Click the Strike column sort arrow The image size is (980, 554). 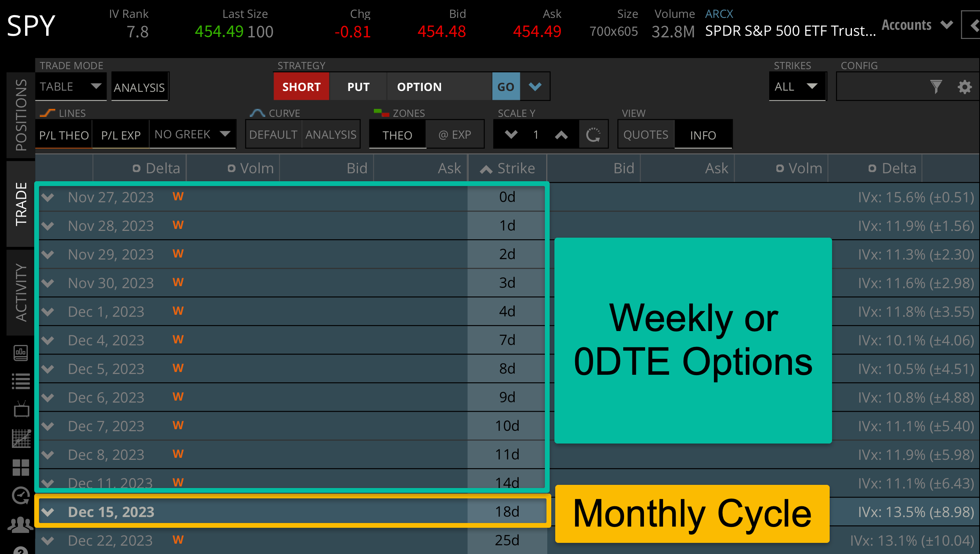[486, 168]
